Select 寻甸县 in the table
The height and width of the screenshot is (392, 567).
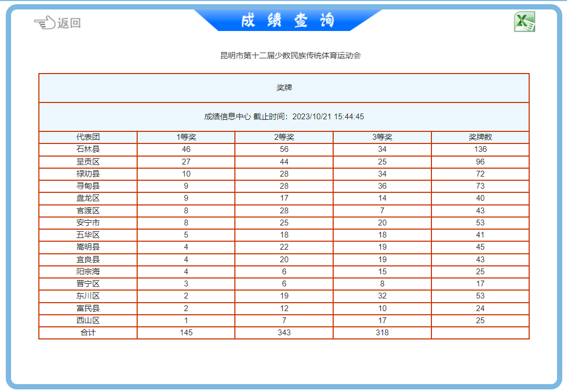point(88,186)
